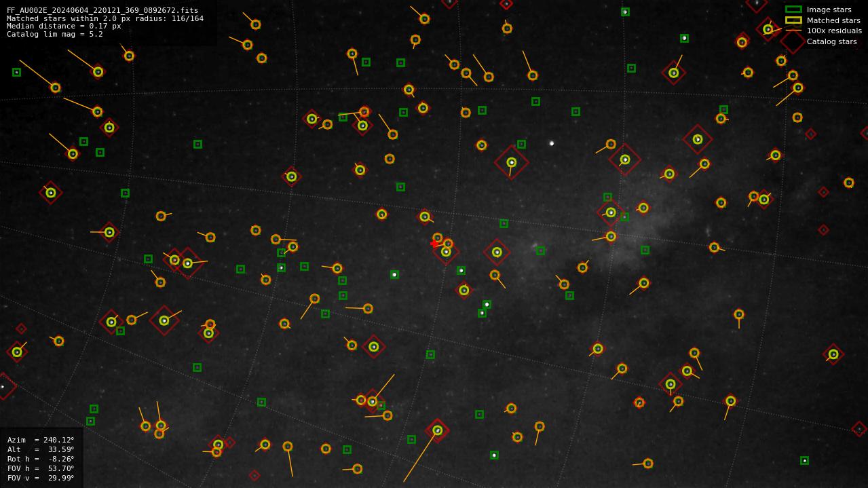868x488 pixels.
Task: Click the green Image stars legend symbol
Action: [793, 10]
